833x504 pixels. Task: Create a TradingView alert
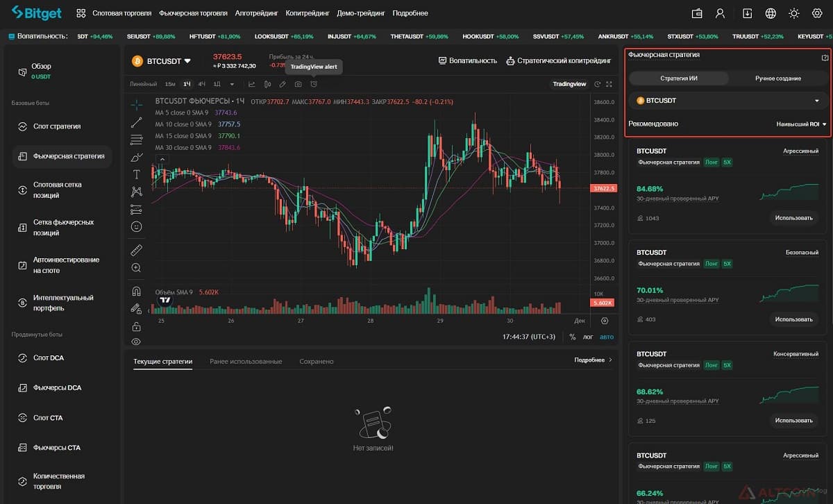click(x=314, y=84)
